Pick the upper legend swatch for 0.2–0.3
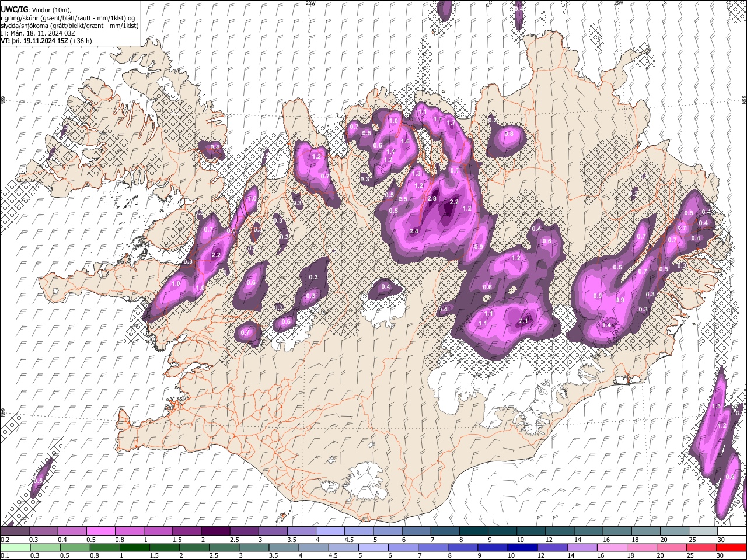Screen dimensions: 747x560 coord(15,531)
